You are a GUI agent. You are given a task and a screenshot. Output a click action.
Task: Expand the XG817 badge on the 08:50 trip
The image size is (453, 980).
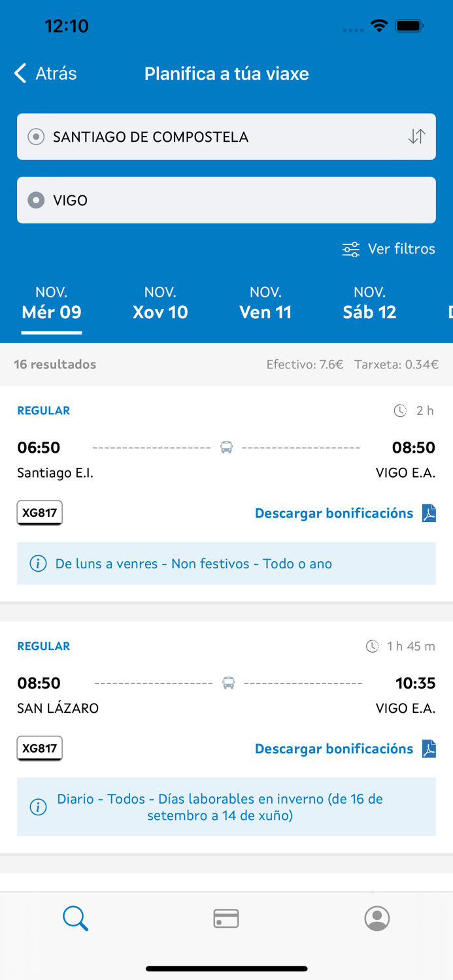coord(39,749)
